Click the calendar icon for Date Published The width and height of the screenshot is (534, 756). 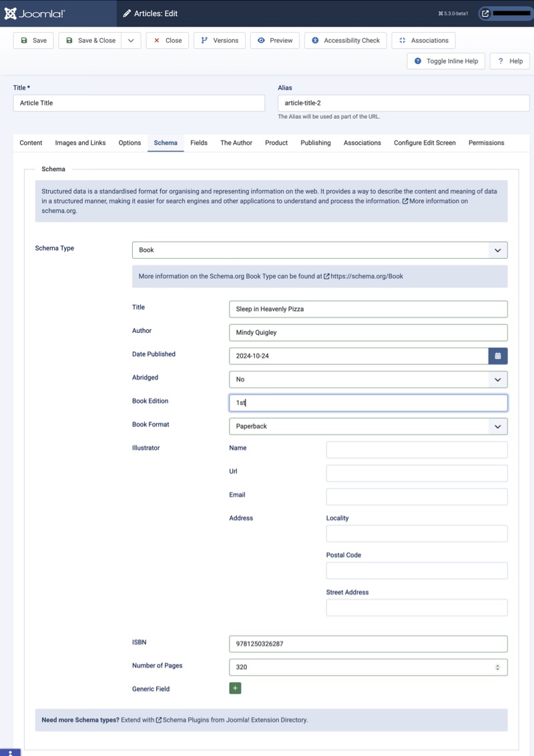(x=498, y=356)
